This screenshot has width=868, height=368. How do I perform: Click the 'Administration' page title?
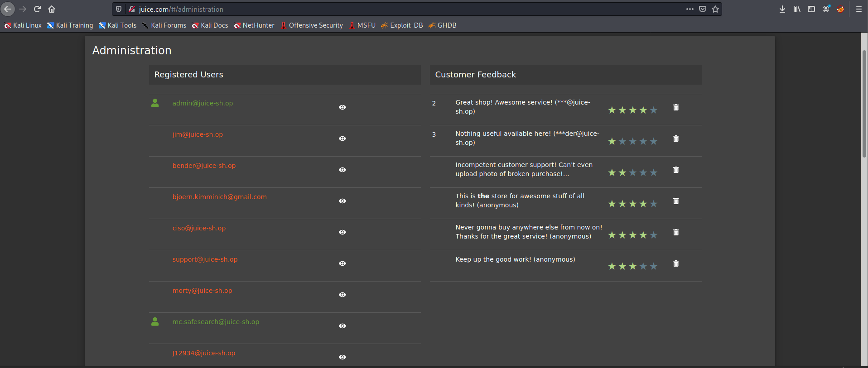[132, 50]
